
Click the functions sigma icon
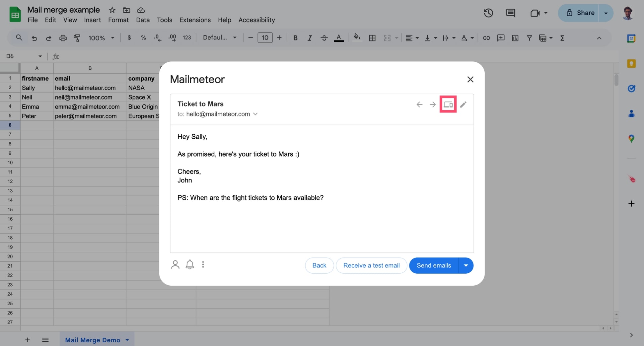[562, 38]
